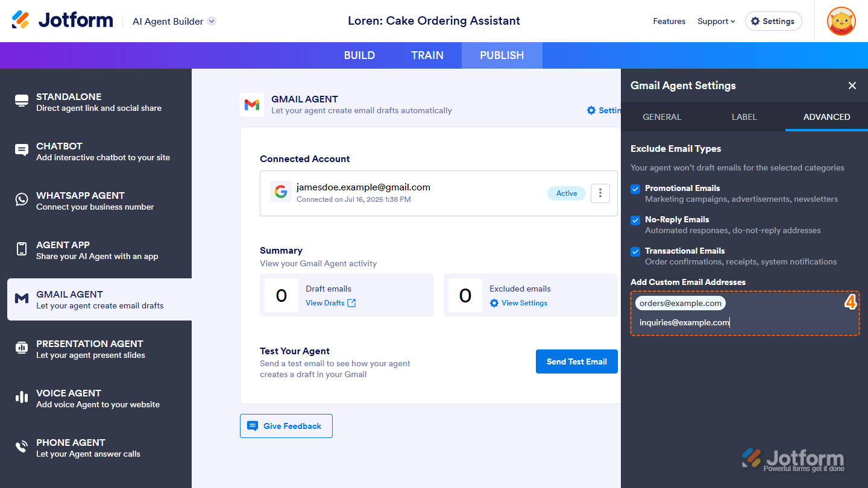Click the Send Test Email button
868x488 pixels.
tap(577, 361)
